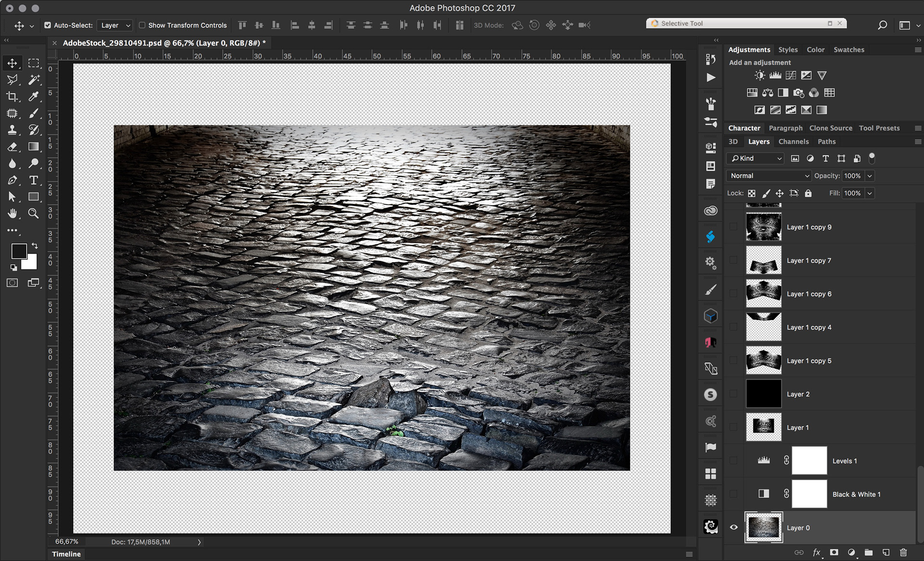The width and height of the screenshot is (924, 561).
Task: Open the Clone Source tab
Action: click(x=831, y=128)
